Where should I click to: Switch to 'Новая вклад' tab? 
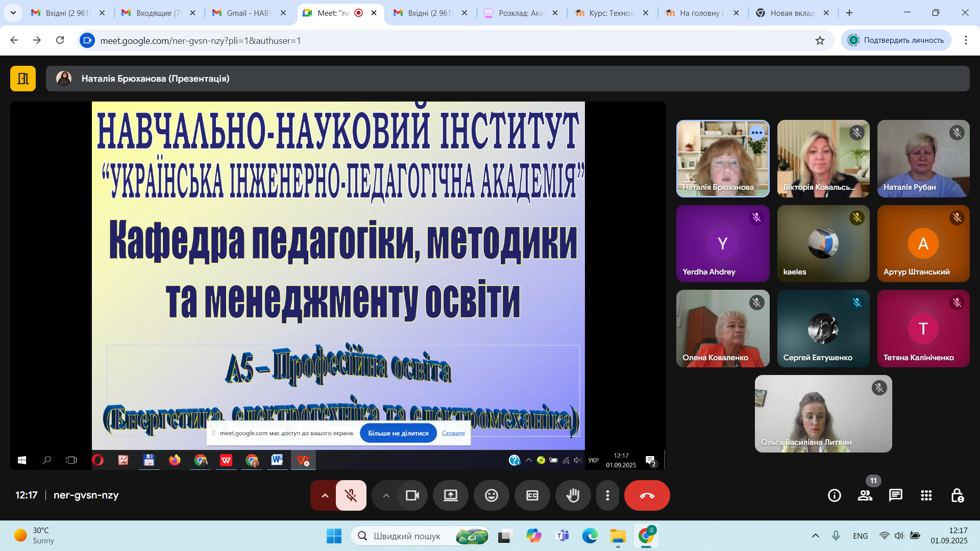(x=793, y=13)
